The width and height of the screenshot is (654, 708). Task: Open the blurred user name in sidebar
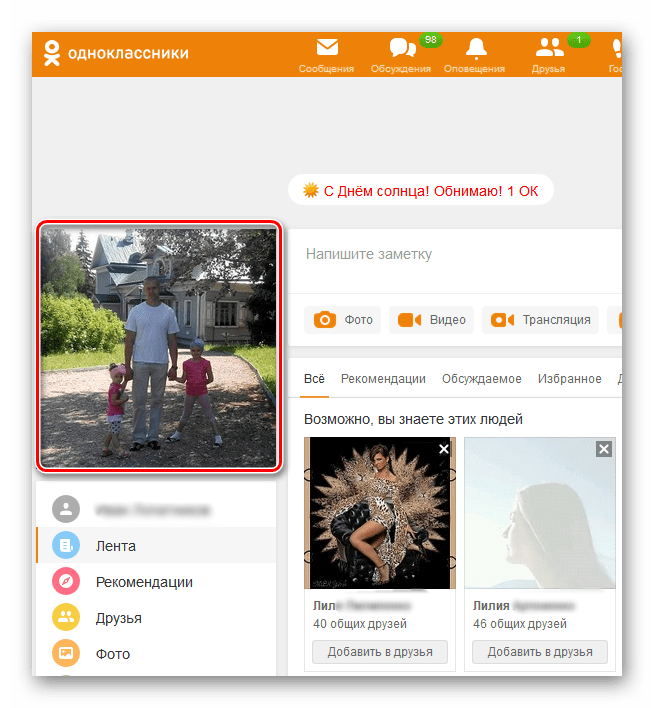tap(153, 510)
